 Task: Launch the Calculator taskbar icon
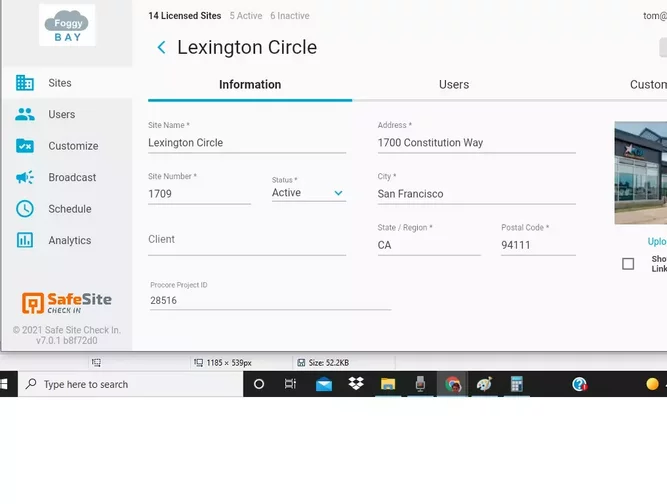point(516,384)
